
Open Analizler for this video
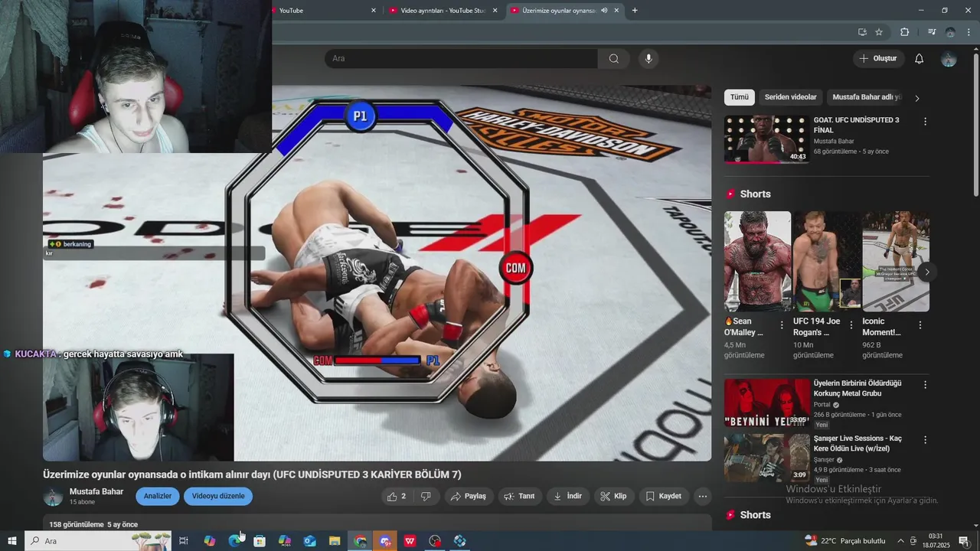pos(158,496)
